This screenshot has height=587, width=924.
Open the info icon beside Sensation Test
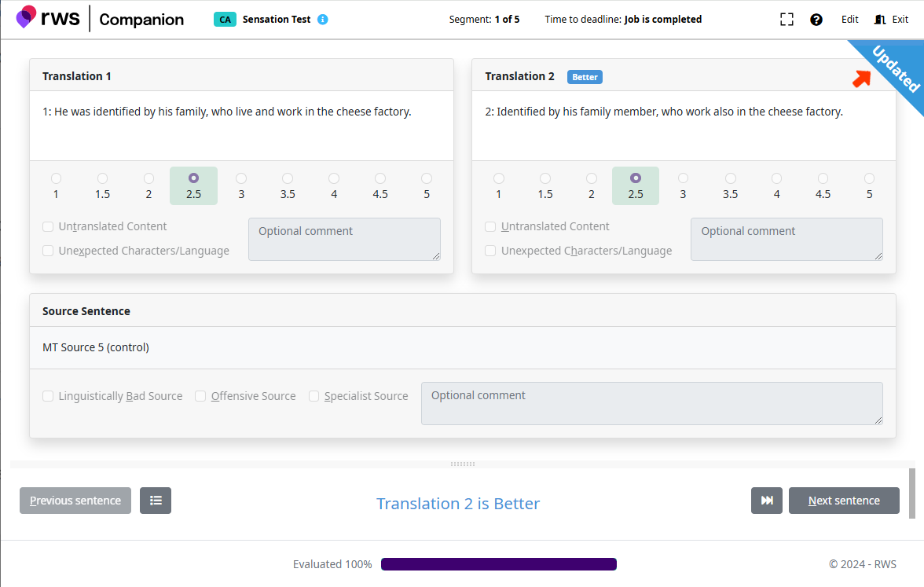(x=323, y=20)
